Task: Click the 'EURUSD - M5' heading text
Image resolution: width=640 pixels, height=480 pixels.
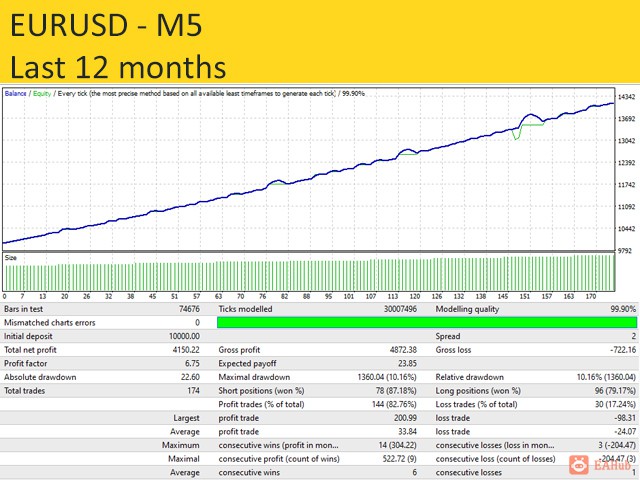Action: (106, 25)
